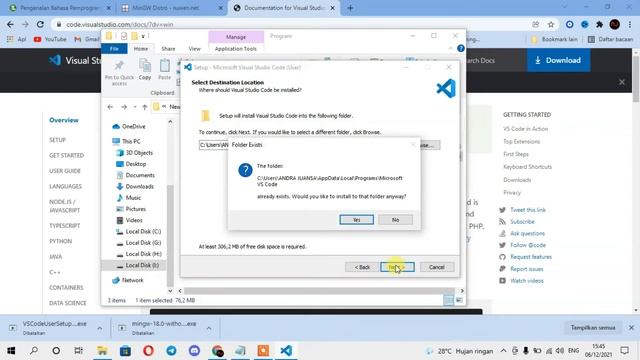Switch Explorer to details view icon

448,300
